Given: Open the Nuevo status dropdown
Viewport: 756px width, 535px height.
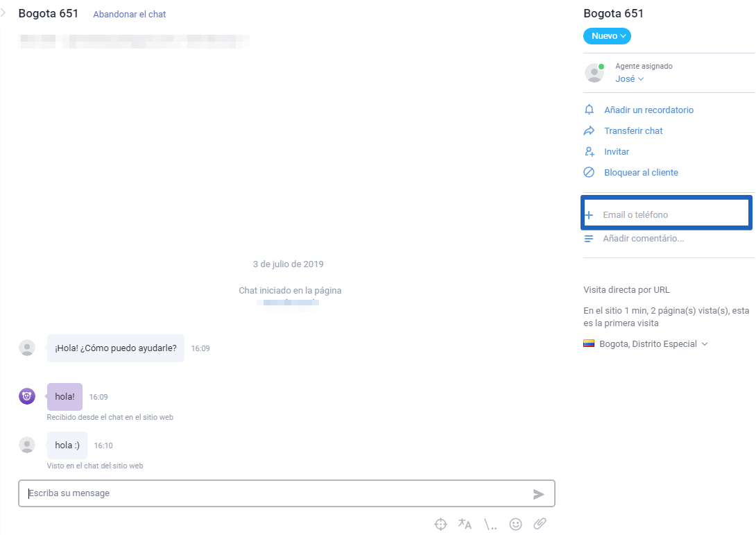Looking at the screenshot, I should [607, 36].
